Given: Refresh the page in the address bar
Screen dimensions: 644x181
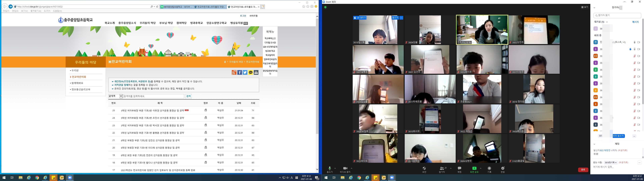Looking at the screenshot, I should tap(157, 7).
